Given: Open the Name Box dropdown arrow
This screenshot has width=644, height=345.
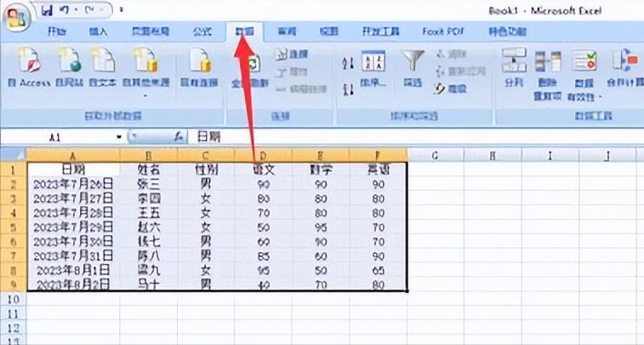Looking at the screenshot, I should coord(119,137).
